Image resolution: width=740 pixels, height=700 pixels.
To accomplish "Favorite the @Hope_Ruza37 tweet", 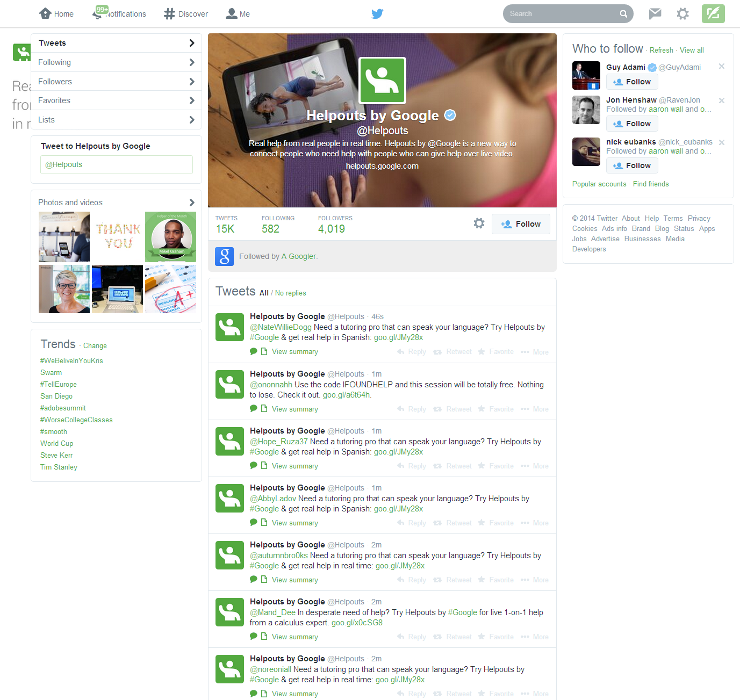I will [x=495, y=466].
